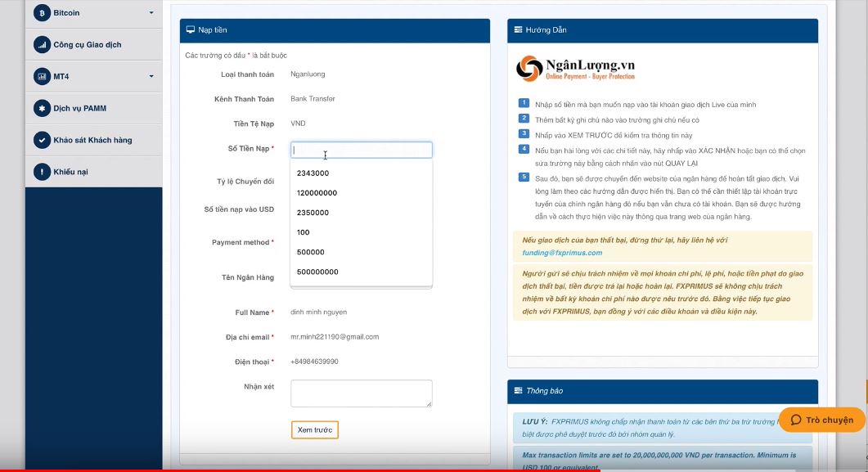Click the Nạp tiền panel title
868x472 pixels.
(213, 30)
